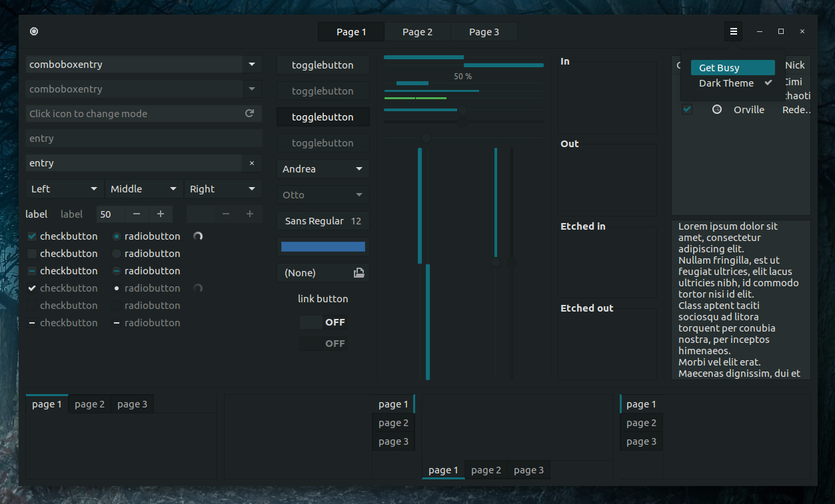Click the spinner beside the first radiobutton
This screenshot has height=504, width=835.
tap(198, 236)
